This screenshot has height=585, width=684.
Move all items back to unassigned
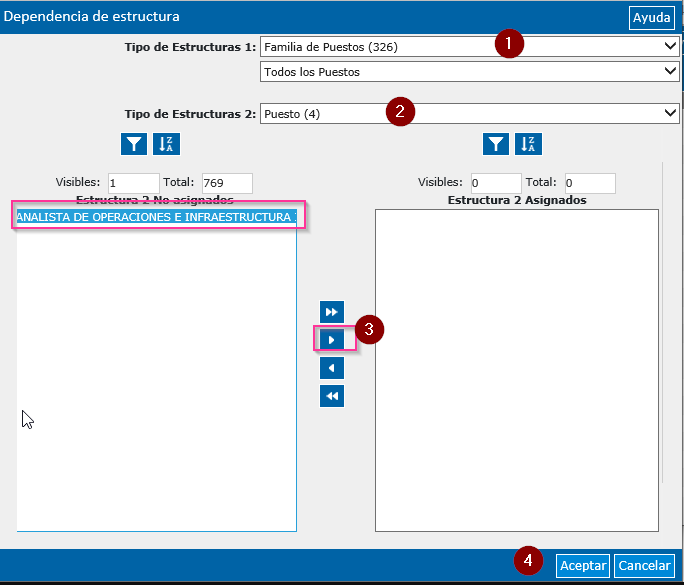(332, 396)
